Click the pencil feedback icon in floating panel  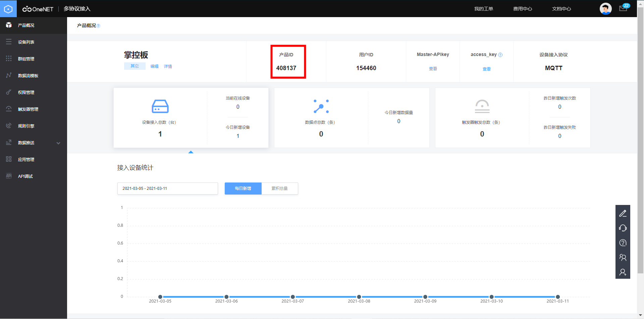pos(623,213)
